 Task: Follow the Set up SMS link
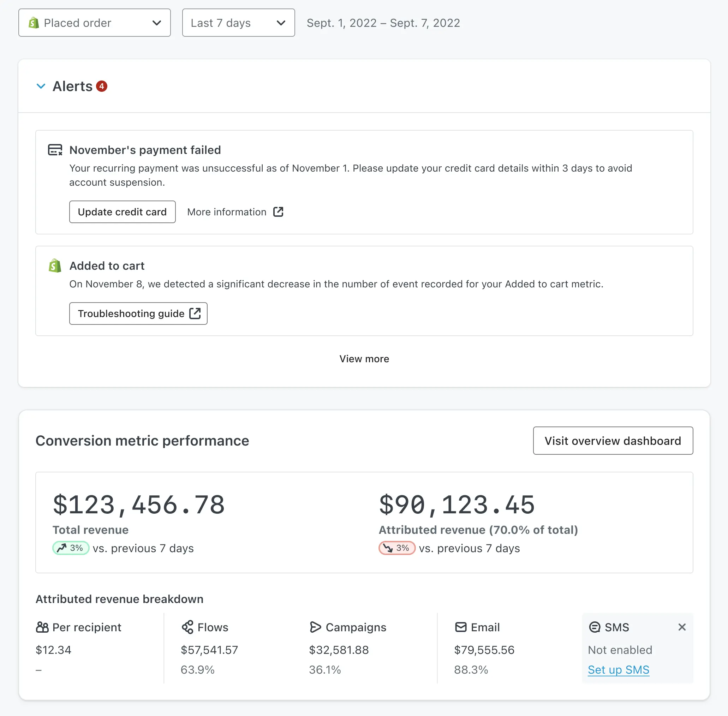point(618,670)
